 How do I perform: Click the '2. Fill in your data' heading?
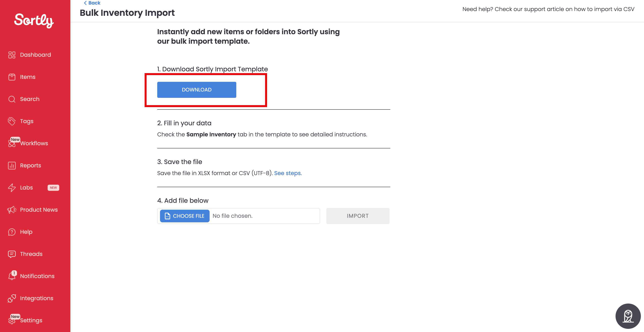click(x=184, y=123)
